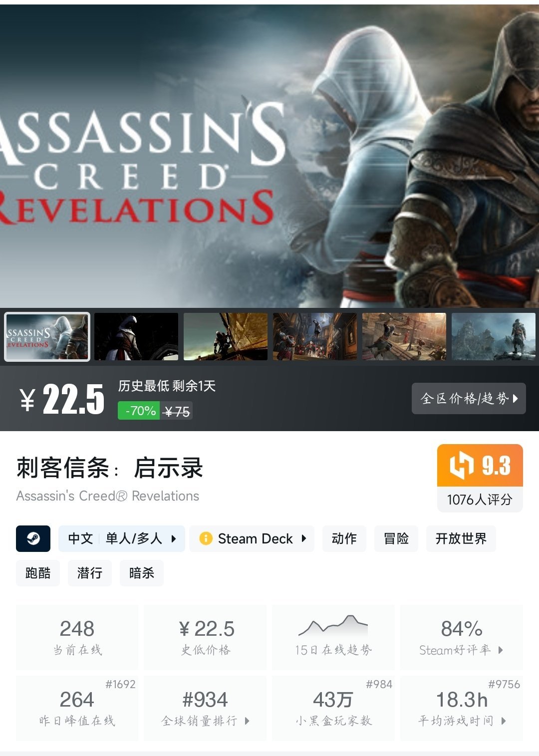Tap the Steam Deck info icon

point(206,538)
